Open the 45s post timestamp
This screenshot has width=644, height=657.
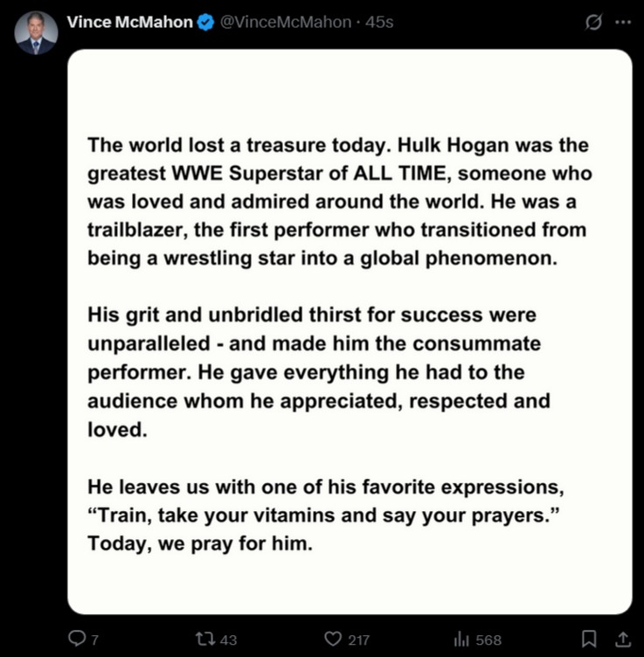379,22
